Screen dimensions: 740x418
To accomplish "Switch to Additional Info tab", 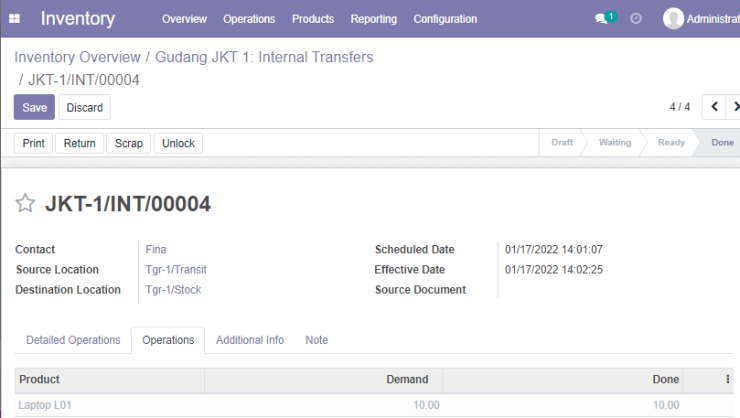I will click(x=250, y=340).
